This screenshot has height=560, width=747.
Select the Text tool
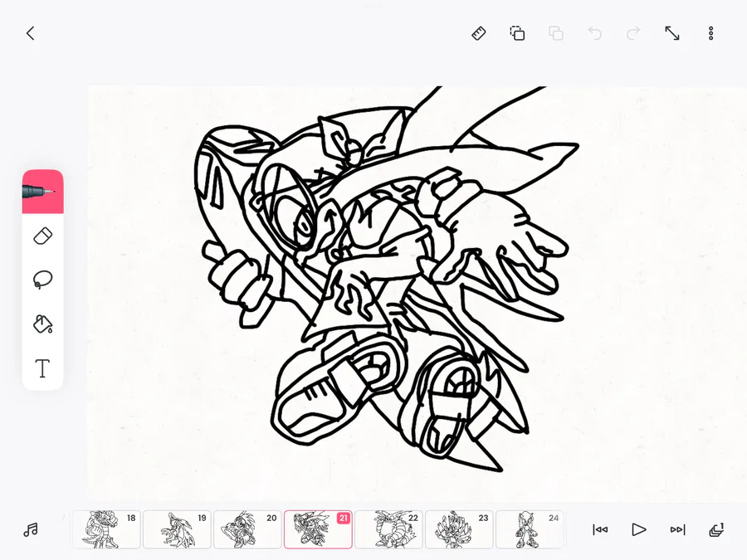(43, 368)
